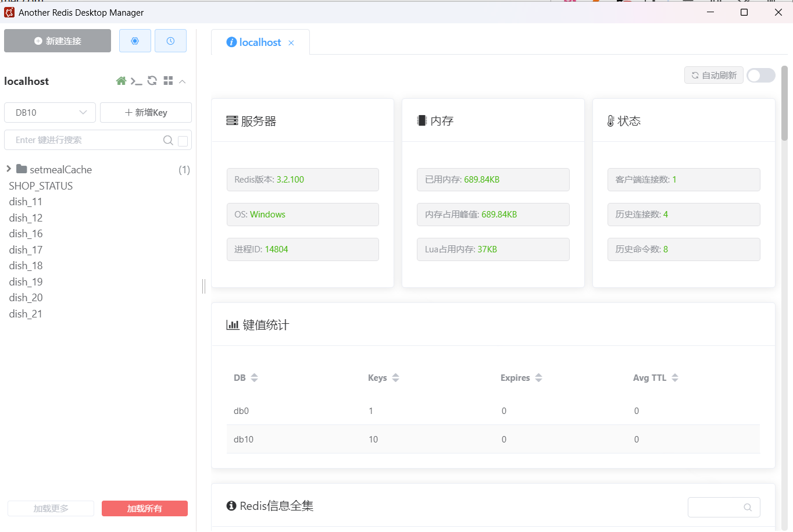Click Lua占用内存 37KB field
Viewport: 793px width, 532px height.
point(493,249)
